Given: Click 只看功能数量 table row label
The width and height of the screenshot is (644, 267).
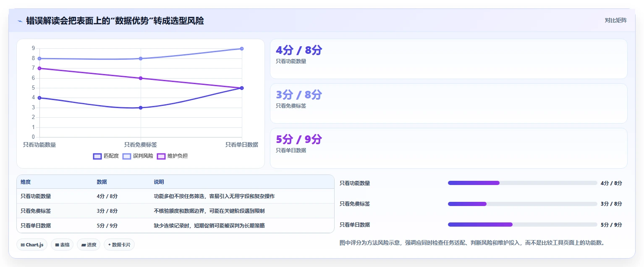Looking at the screenshot, I should coord(36,196).
